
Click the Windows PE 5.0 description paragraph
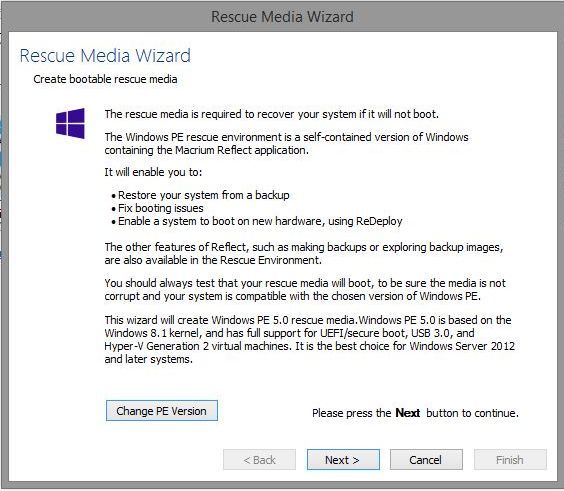[309, 339]
